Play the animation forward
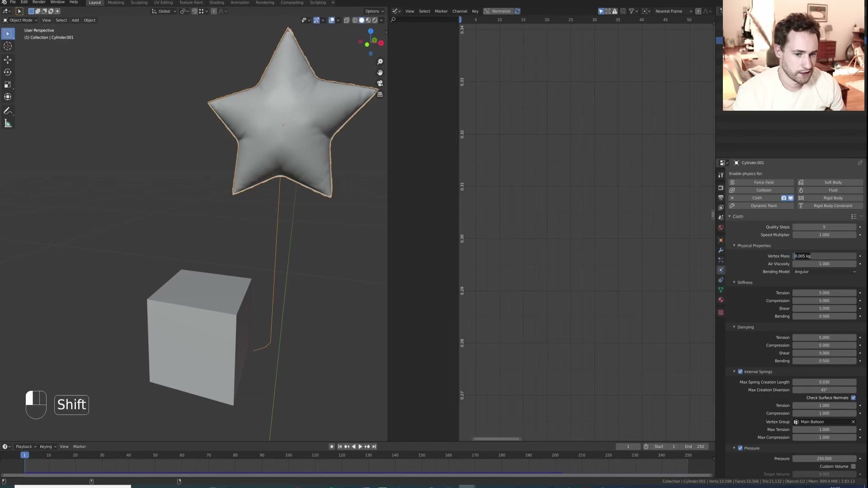The height and width of the screenshot is (488, 868). (x=360, y=446)
